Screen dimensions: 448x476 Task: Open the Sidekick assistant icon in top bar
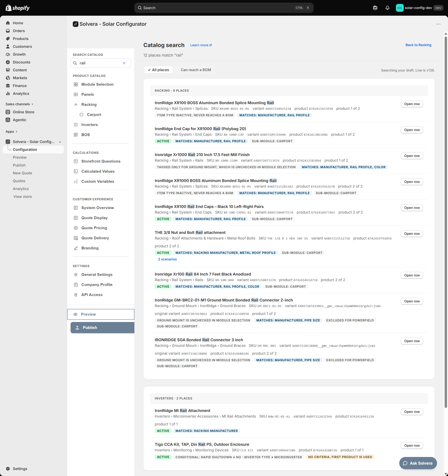click(375, 8)
